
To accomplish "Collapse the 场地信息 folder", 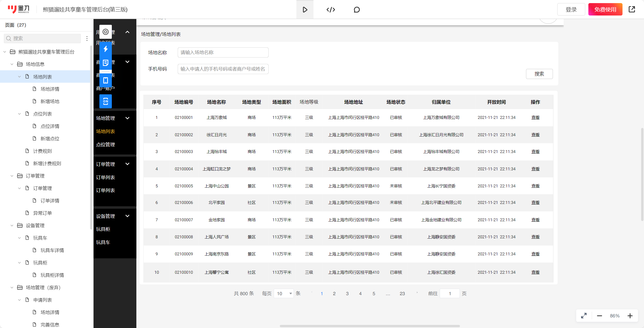I will [x=12, y=64].
